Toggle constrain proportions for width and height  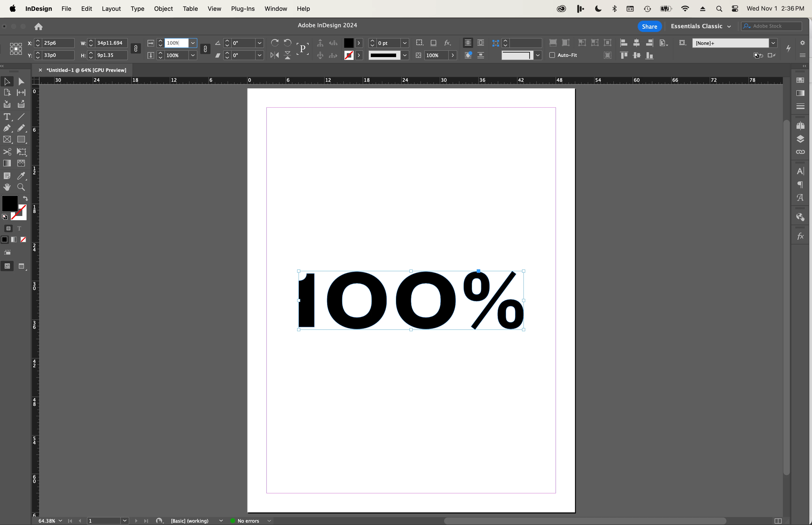click(x=136, y=49)
